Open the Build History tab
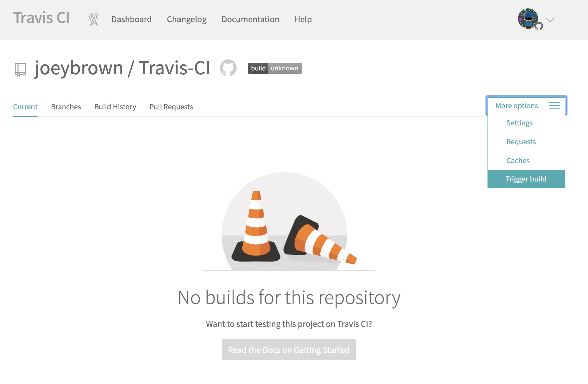Screen dimensions: 588x384 [115, 107]
